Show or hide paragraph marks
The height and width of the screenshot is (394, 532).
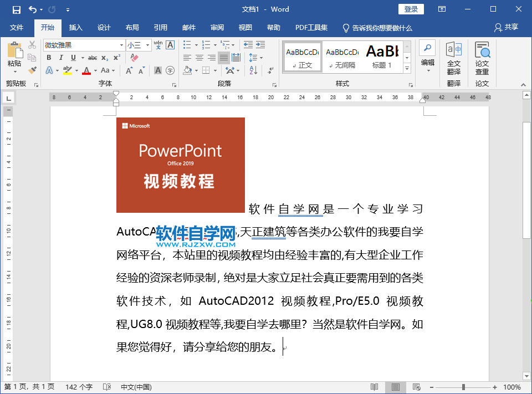pyautogui.click(x=270, y=70)
